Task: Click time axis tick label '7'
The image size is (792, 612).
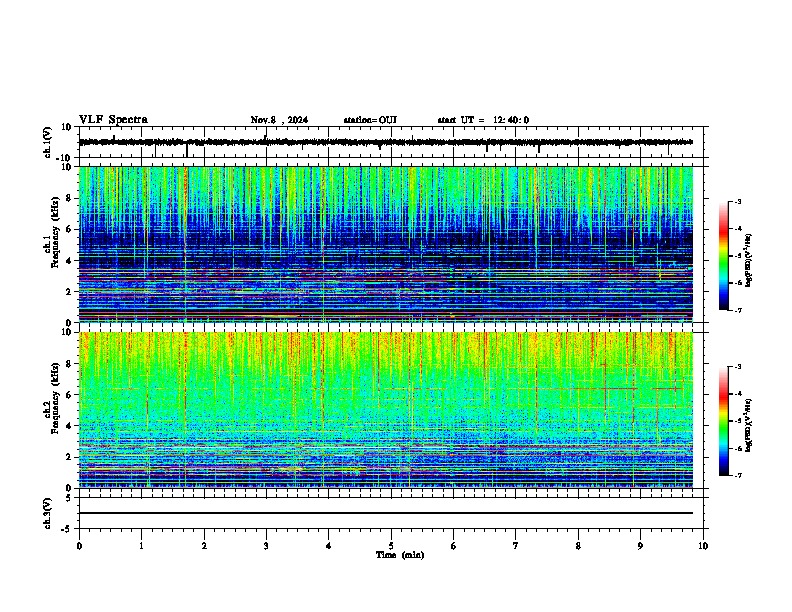Action: (516, 546)
